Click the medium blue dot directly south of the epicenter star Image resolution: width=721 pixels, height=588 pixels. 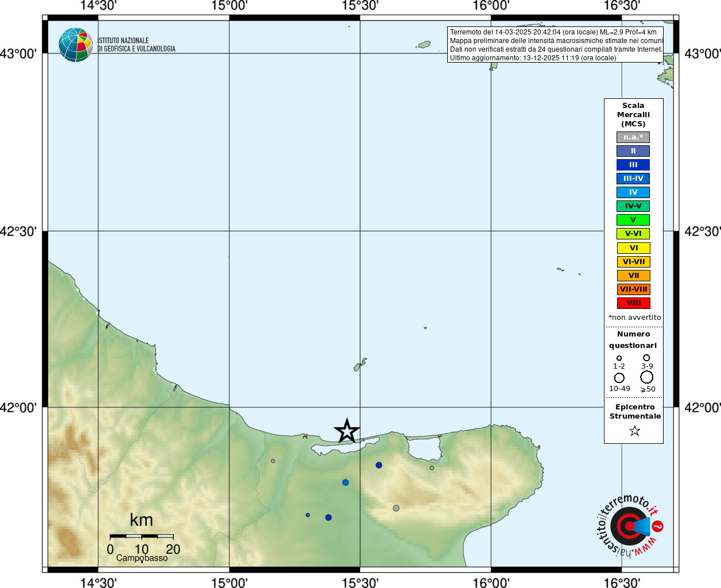coord(346,482)
